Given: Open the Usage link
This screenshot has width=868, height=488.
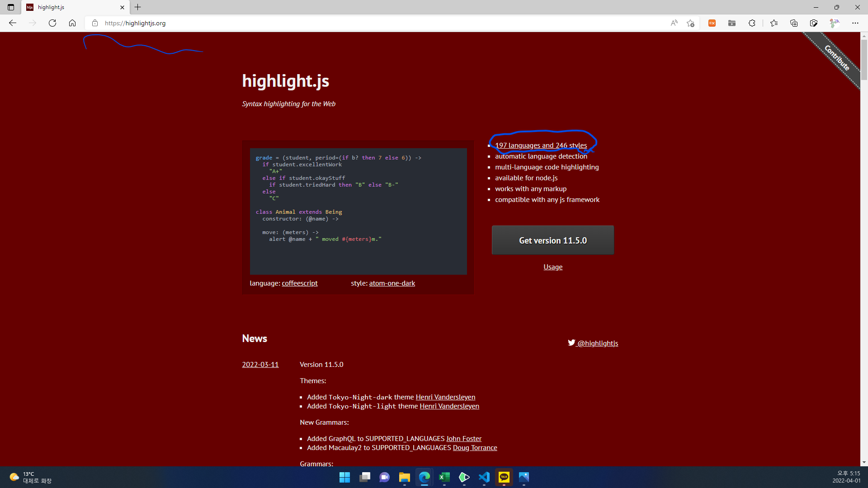Looking at the screenshot, I should 553,267.
